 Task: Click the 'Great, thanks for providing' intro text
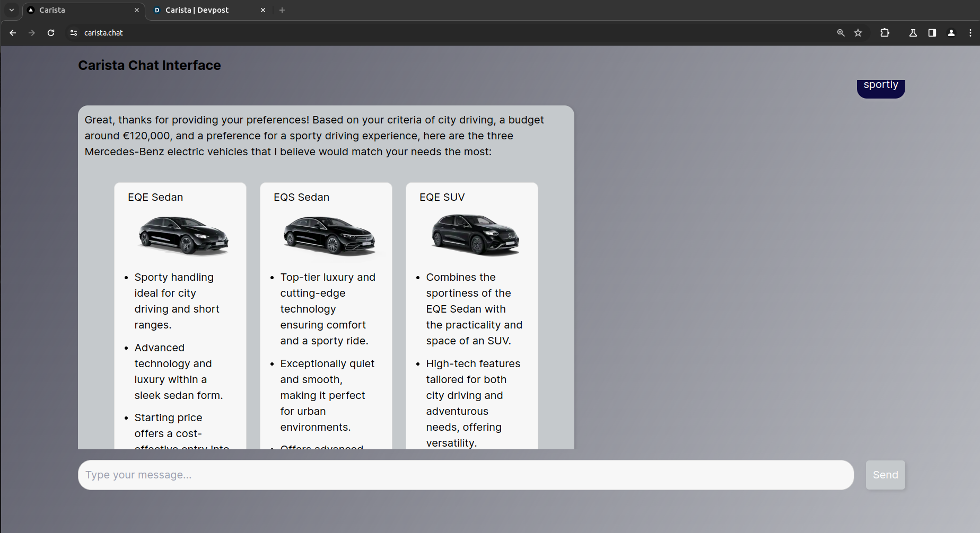click(x=314, y=136)
